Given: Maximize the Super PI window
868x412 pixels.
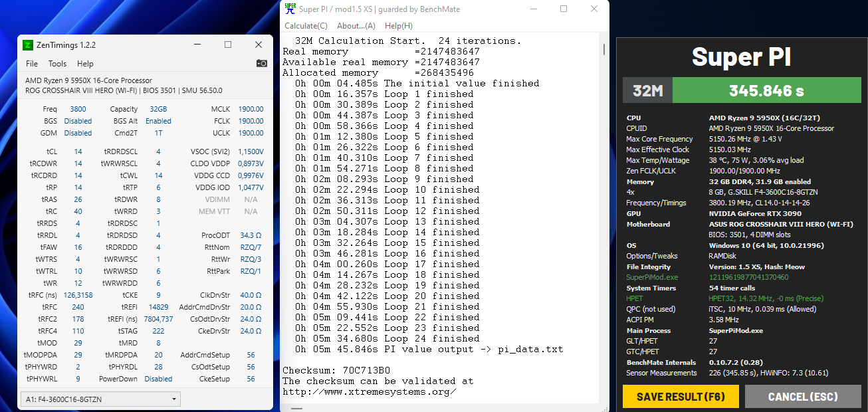Looking at the screenshot, I should [x=564, y=9].
